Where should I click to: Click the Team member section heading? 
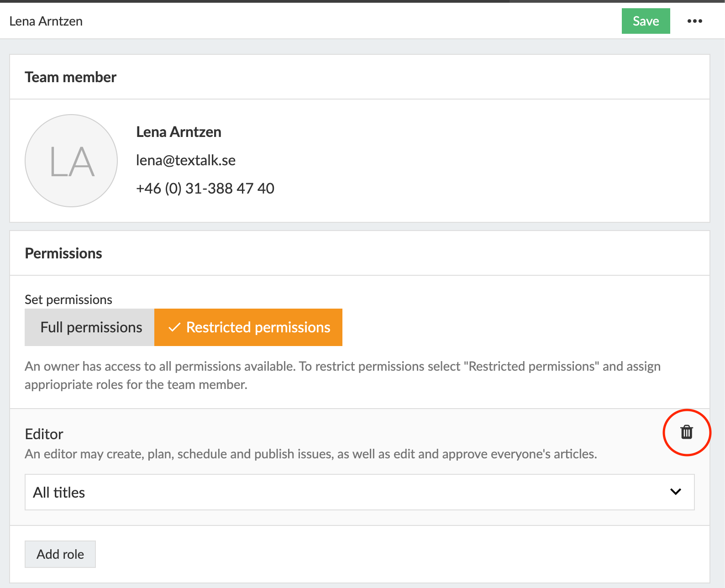point(71,77)
